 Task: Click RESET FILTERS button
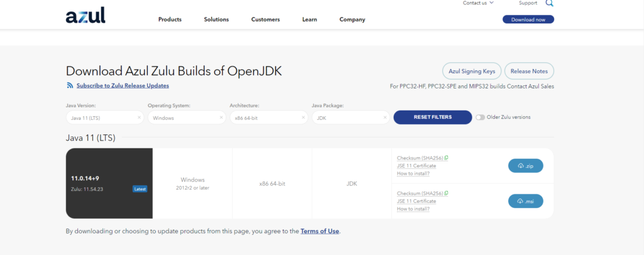pos(433,117)
